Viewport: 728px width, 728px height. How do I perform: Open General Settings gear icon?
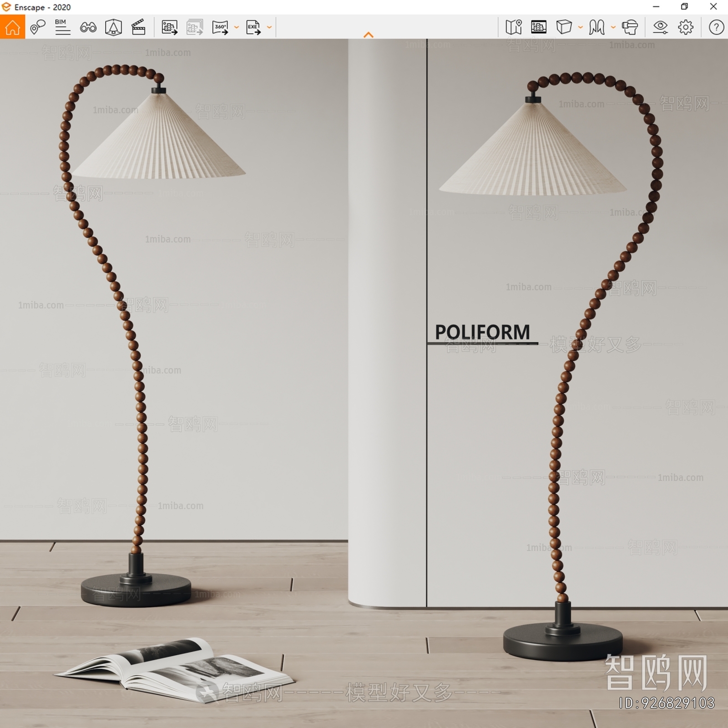click(x=686, y=27)
